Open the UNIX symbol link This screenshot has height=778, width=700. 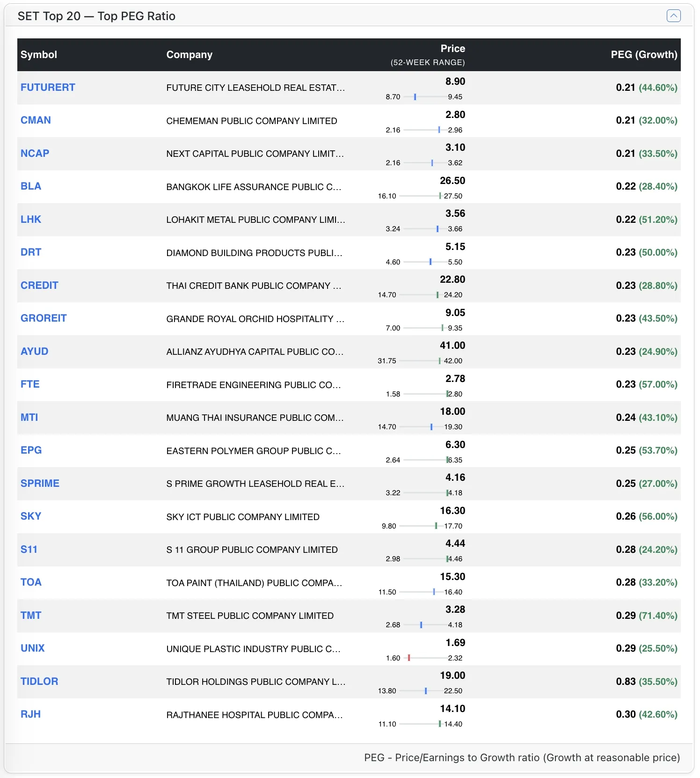tap(33, 648)
